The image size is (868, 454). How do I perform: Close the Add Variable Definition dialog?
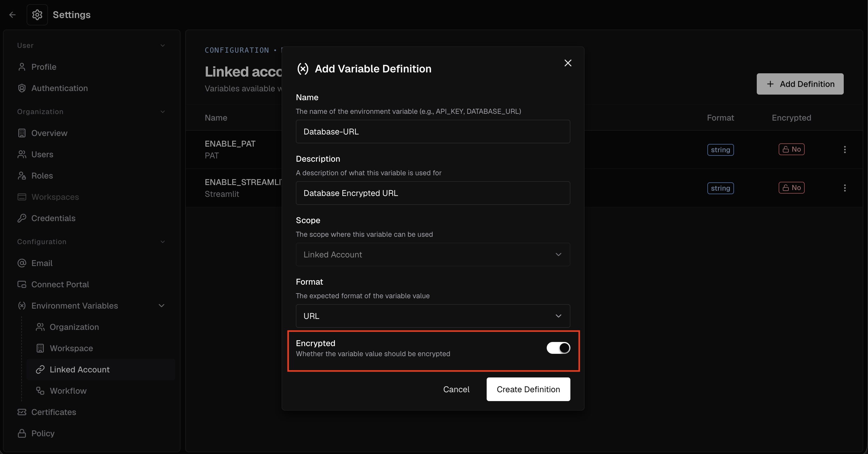pyautogui.click(x=568, y=63)
